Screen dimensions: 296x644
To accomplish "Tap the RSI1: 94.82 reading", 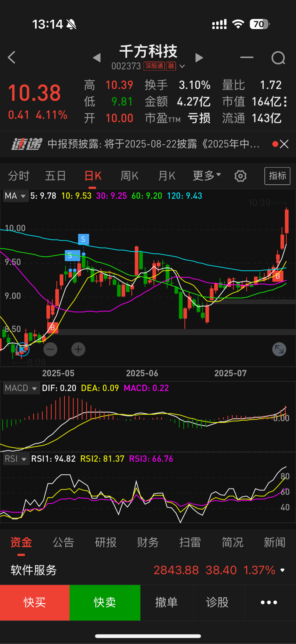I will [53, 459].
